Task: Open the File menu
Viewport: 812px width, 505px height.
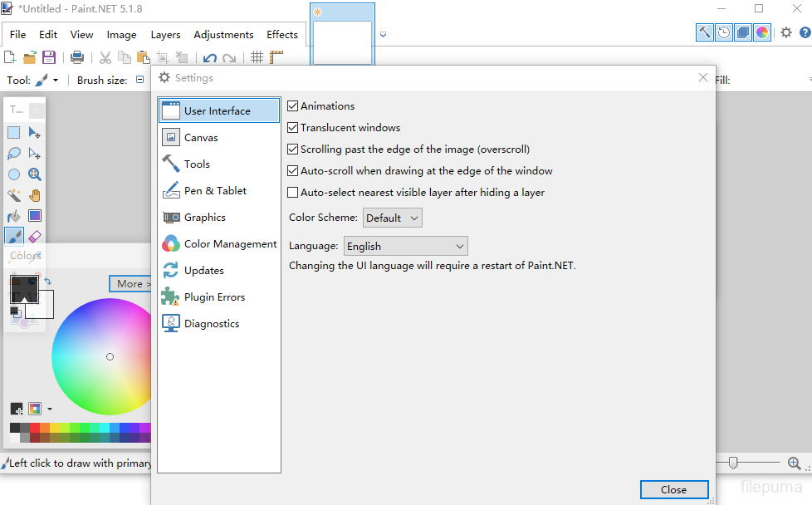Action: point(17,35)
